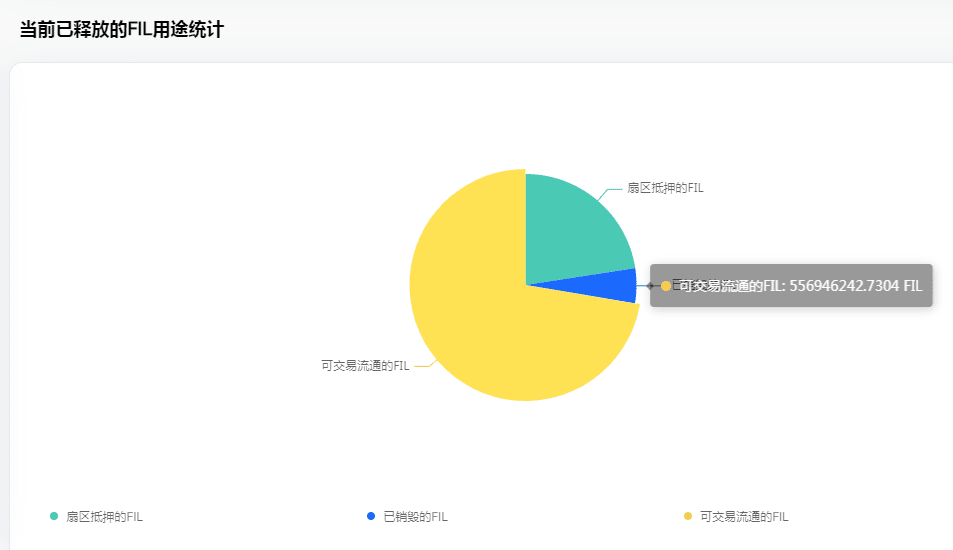Click the blue legend dot for 已销毁的FIL
953x550 pixels.
371,516
